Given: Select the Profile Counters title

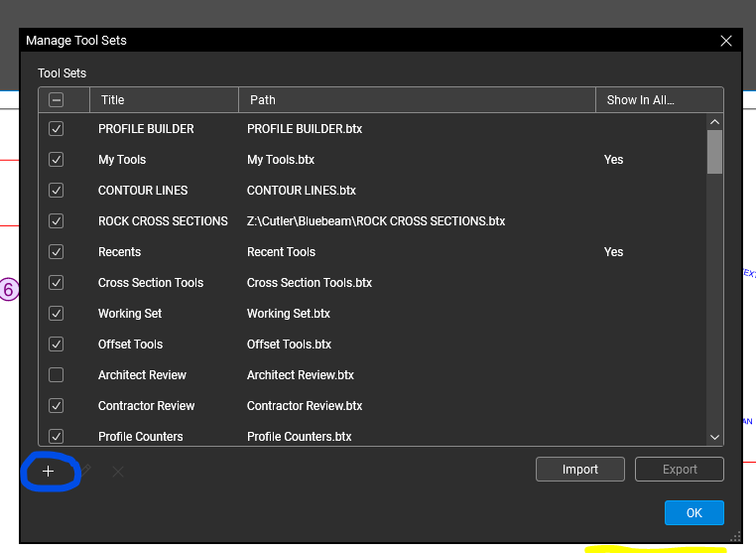Looking at the screenshot, I should 141,436.
